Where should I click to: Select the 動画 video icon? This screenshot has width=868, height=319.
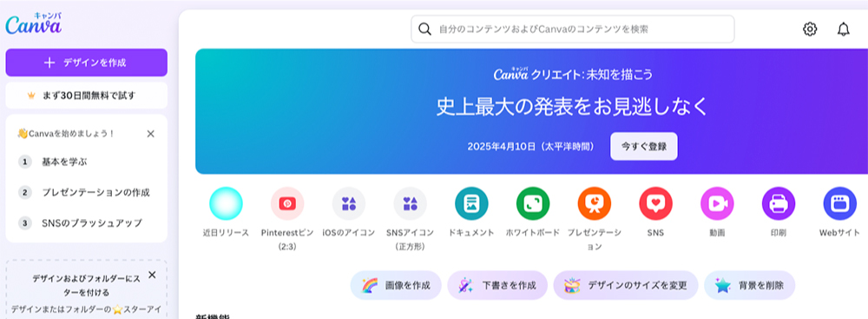tap(717, 203)
